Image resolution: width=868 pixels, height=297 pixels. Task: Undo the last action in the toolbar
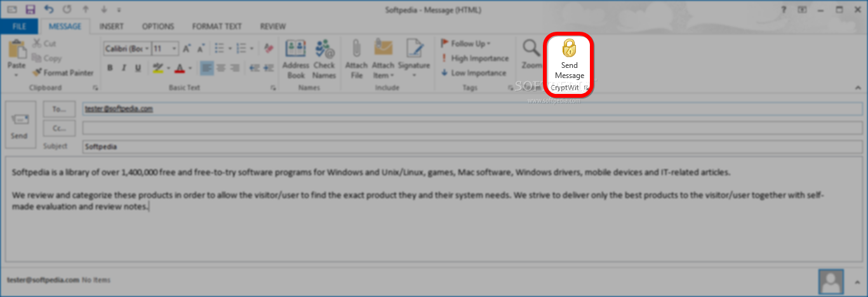click(x=50, y=10)
